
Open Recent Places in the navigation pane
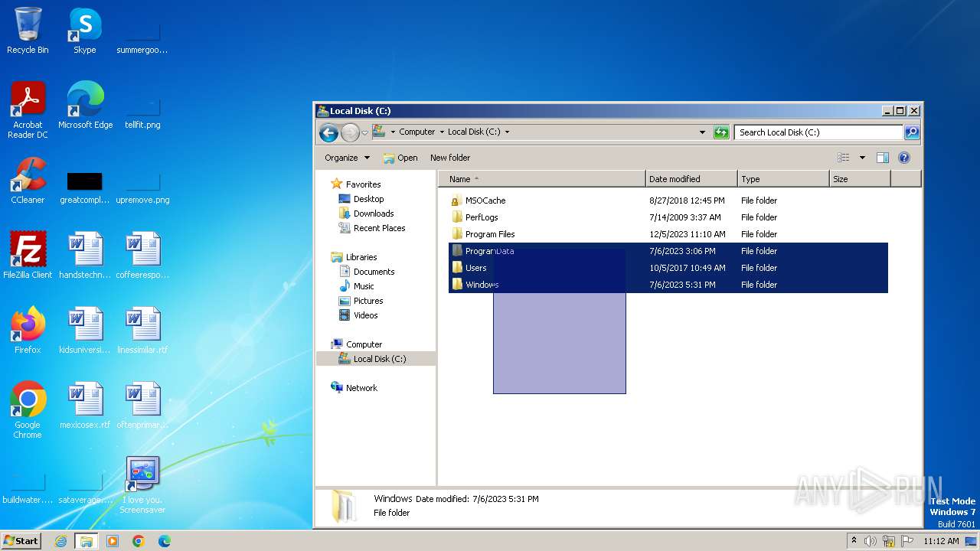coord(379,228)
